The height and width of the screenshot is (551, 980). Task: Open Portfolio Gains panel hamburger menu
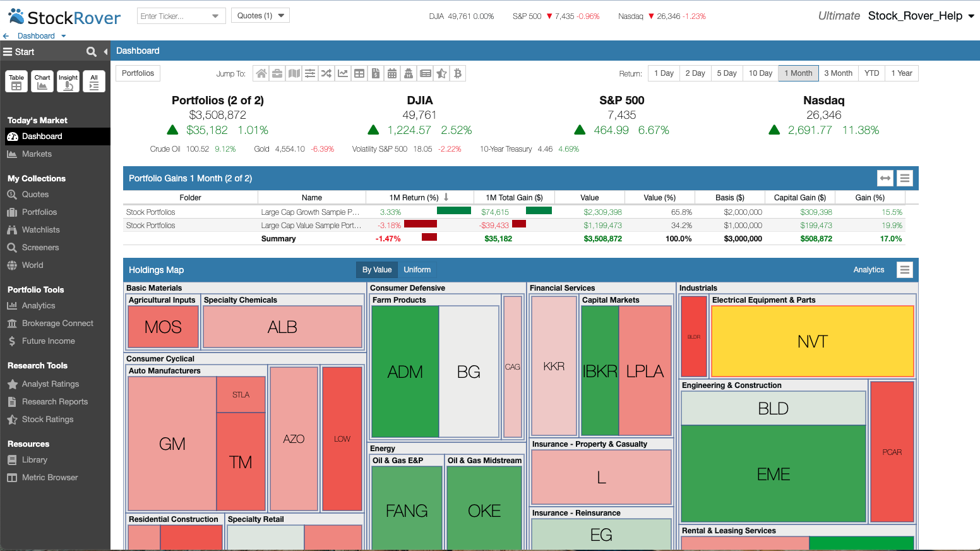pos(905,178)
